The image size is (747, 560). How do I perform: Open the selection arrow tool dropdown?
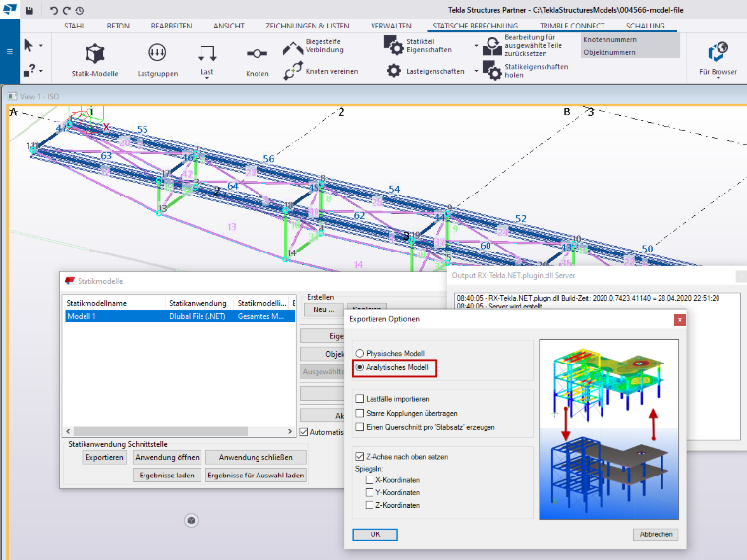pyautogui.click(x=41, y=46)
